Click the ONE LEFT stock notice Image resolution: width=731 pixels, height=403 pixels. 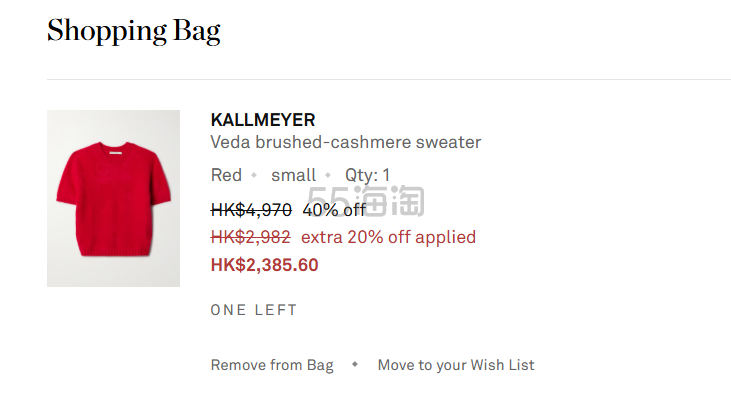coord(254,310)
